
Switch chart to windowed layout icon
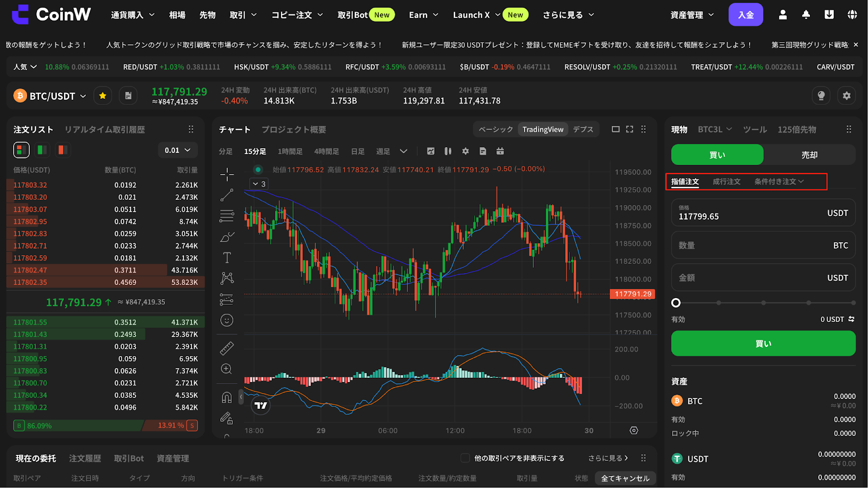[616, 129]
